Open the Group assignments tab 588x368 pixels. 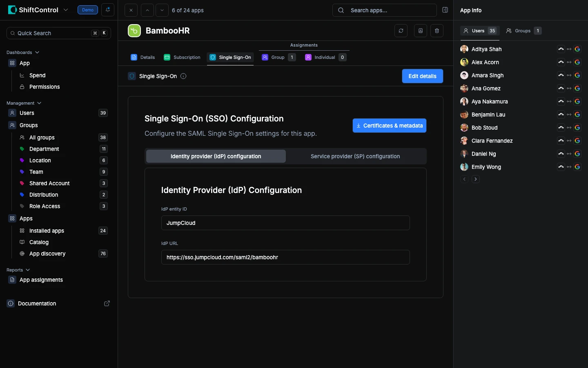coord(278,57)
